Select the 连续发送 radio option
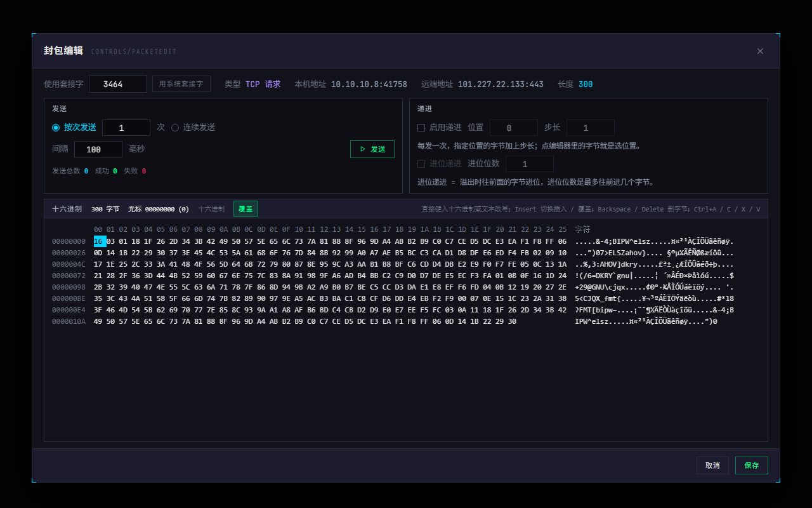 (193, 128)
